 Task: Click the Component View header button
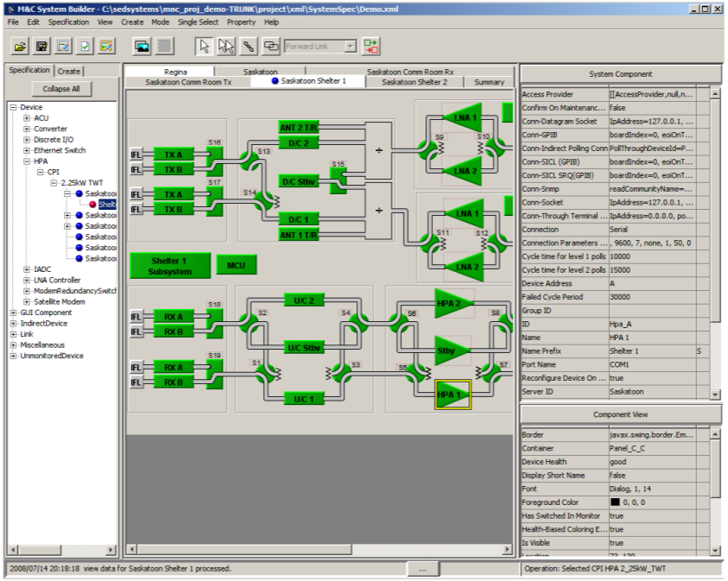pos(621,414)
